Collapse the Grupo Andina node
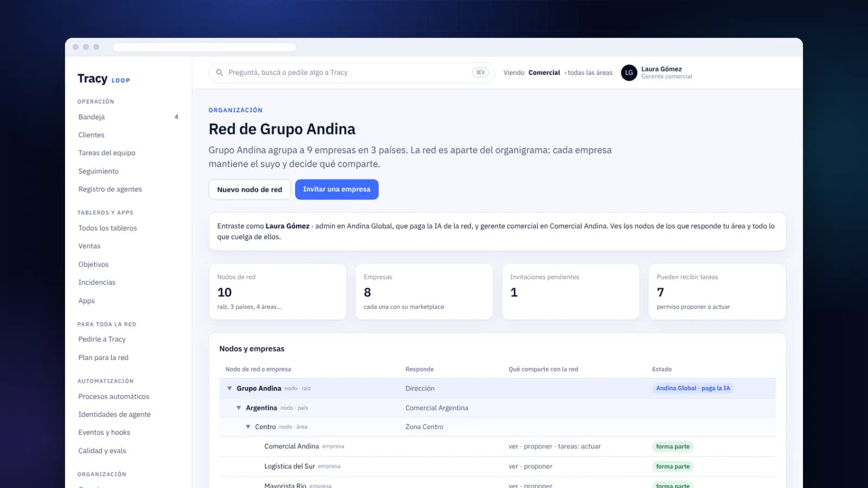The image size is (868, 488). (229, 388)
